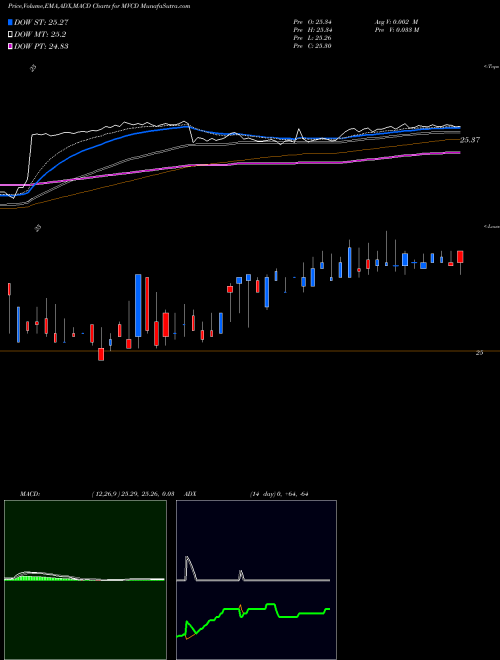Click the blue DOW ST legend swatch
500x660 pixels.
10,23
